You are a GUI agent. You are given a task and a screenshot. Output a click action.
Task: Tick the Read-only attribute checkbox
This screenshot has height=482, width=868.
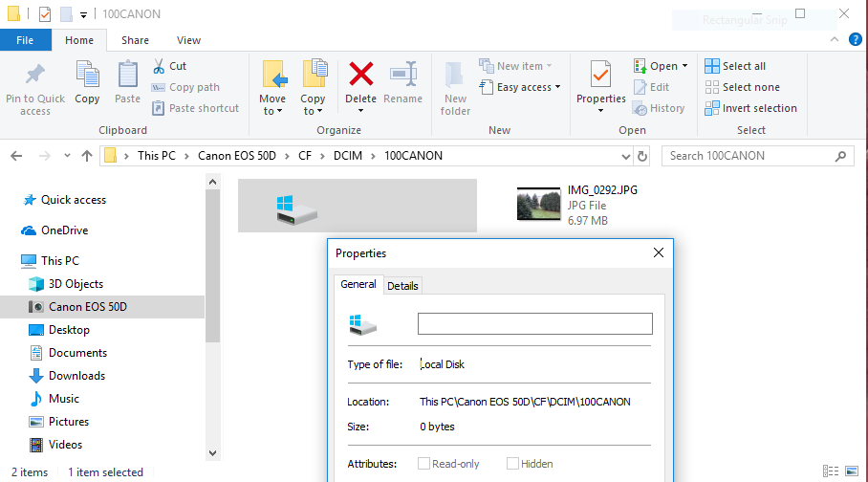[423, 464]
